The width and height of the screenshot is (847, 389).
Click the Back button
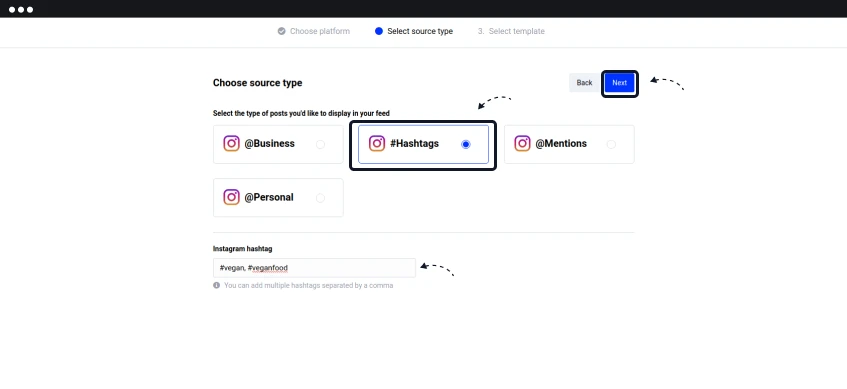pyautogui.click(x=584, y=83)
